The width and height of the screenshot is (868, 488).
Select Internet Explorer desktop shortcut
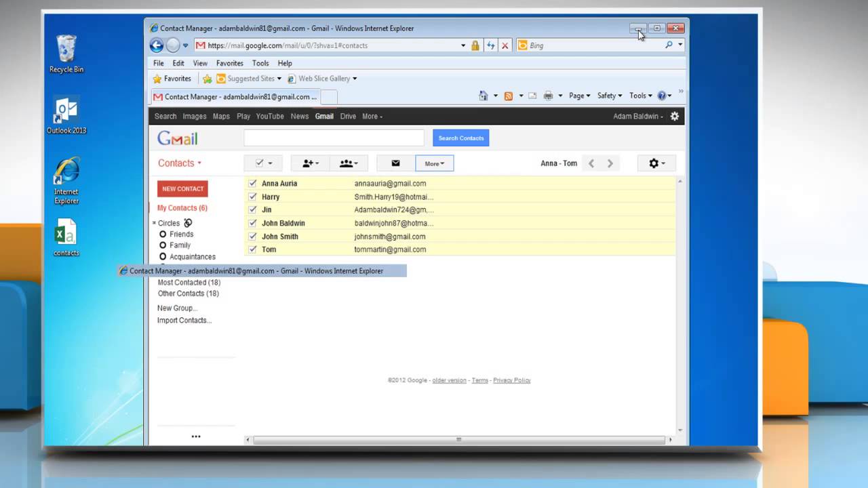click(x=66, y=181)
